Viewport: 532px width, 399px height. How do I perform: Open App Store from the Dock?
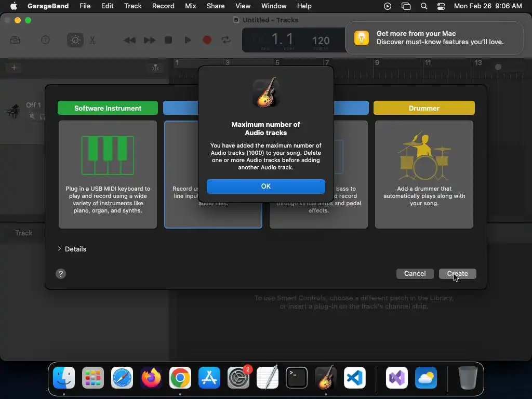point(209,378)
